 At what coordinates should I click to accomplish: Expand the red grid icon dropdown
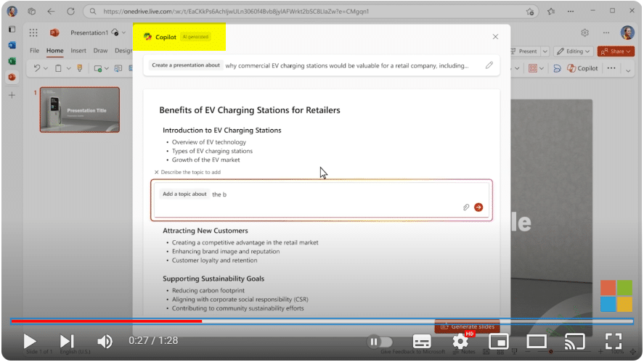(542, 68)
